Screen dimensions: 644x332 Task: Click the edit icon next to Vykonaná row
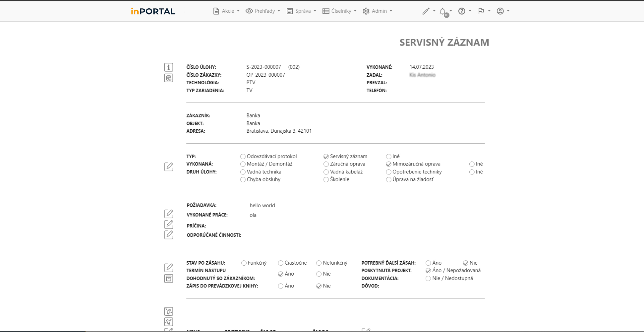[168, 167]
